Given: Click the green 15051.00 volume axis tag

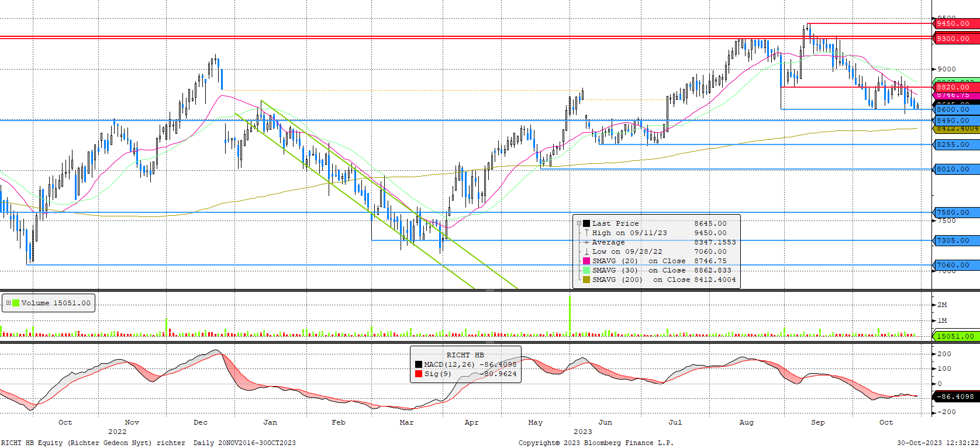Looking at the screenshot, I should tap(955, 336).
